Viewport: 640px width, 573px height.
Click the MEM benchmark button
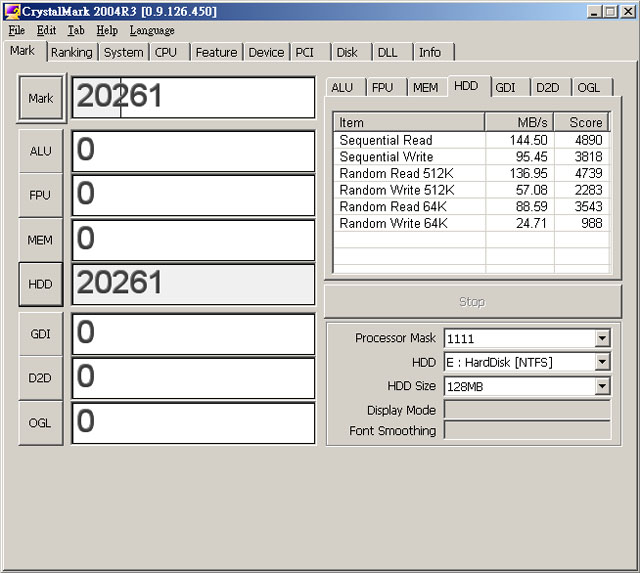(x=40, y=240)
